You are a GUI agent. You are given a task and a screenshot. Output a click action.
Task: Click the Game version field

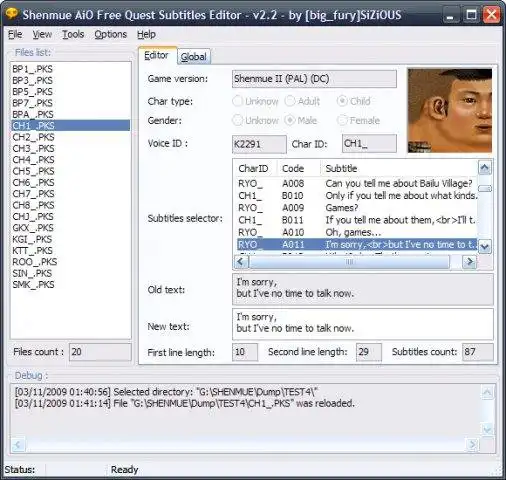pyautogui.click(x=314, y=79)
